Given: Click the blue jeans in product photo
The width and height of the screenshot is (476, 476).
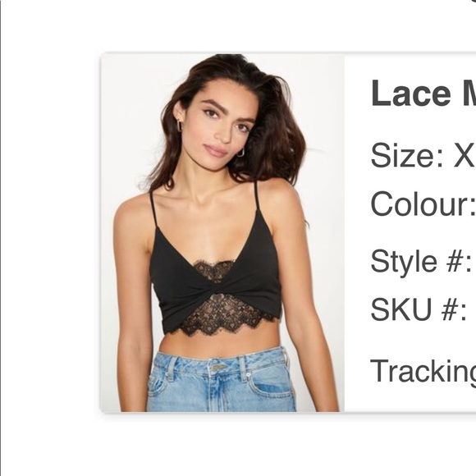Looking at the screenshot, I should [221, 381].
